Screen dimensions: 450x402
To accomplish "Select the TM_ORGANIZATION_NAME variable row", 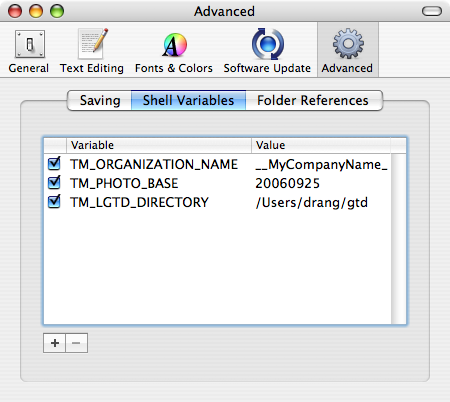I will [x=217, y=164].
